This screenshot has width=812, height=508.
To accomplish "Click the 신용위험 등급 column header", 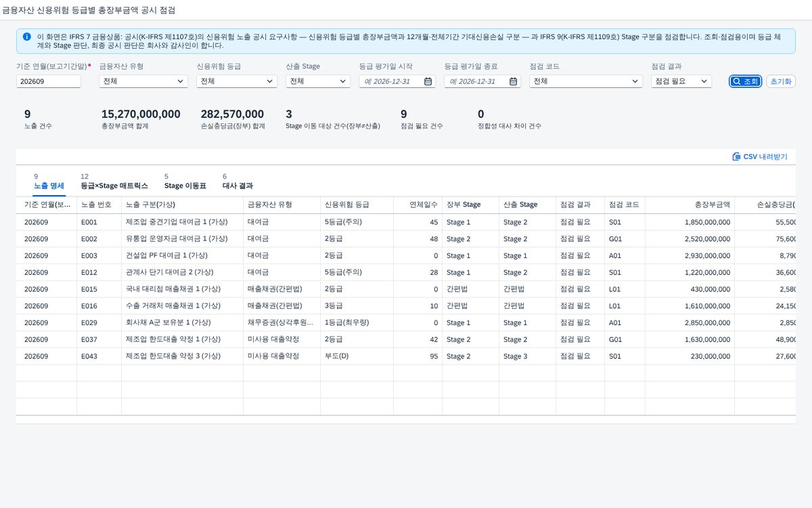I will (x=357, y=205).
